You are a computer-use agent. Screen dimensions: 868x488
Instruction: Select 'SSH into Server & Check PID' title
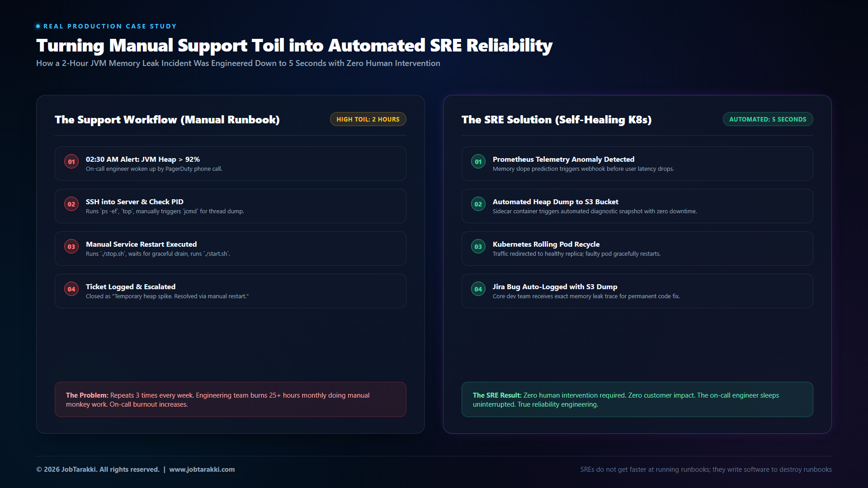135,202
